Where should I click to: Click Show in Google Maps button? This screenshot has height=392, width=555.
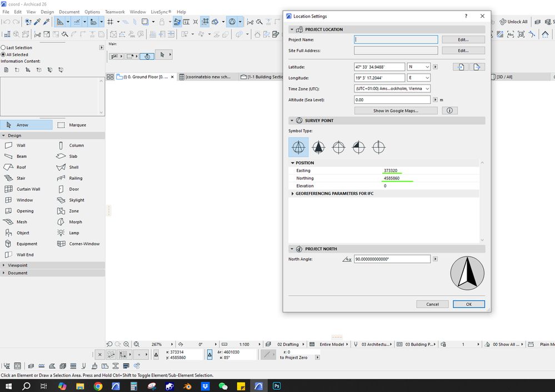[x=396, y=110]
